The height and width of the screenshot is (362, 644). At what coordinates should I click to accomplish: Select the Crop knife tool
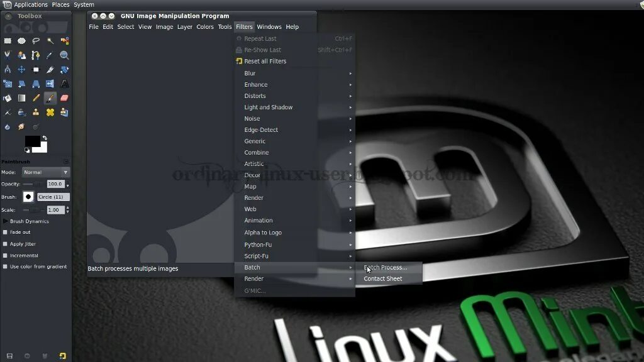click(x=50, y=69)
